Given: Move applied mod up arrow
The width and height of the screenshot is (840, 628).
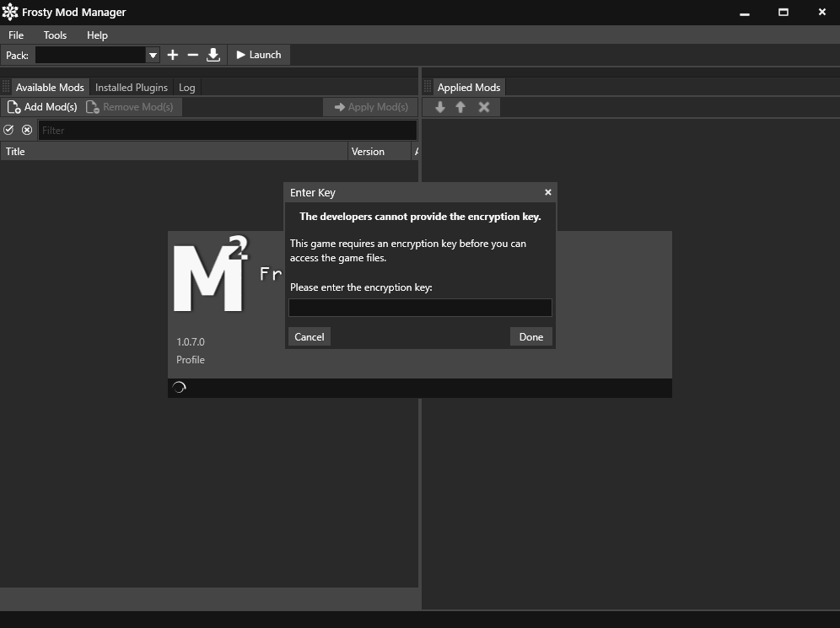Looking at the screenshot, I should click(x=460, y=107).
